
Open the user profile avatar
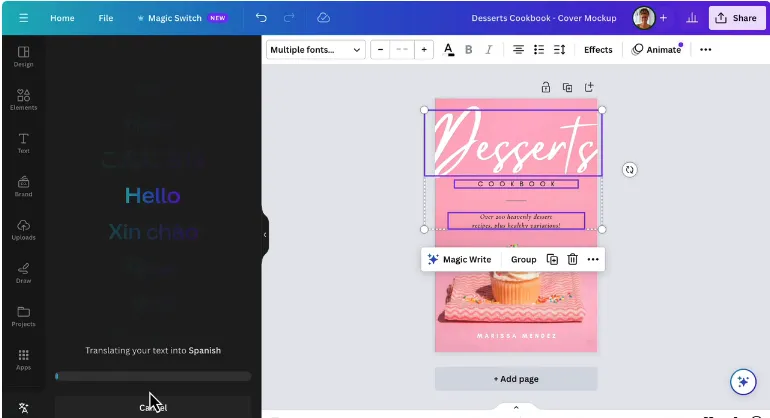(644, 18)
